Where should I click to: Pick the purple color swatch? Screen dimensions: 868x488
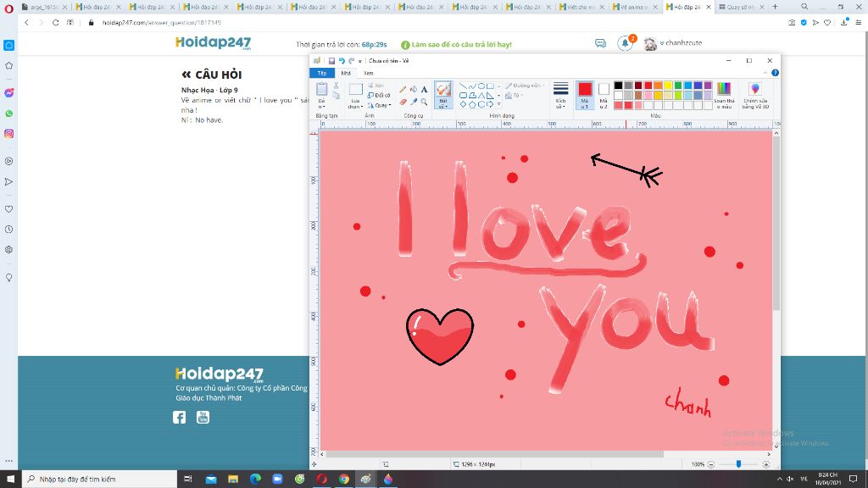[x=708, y=86]
